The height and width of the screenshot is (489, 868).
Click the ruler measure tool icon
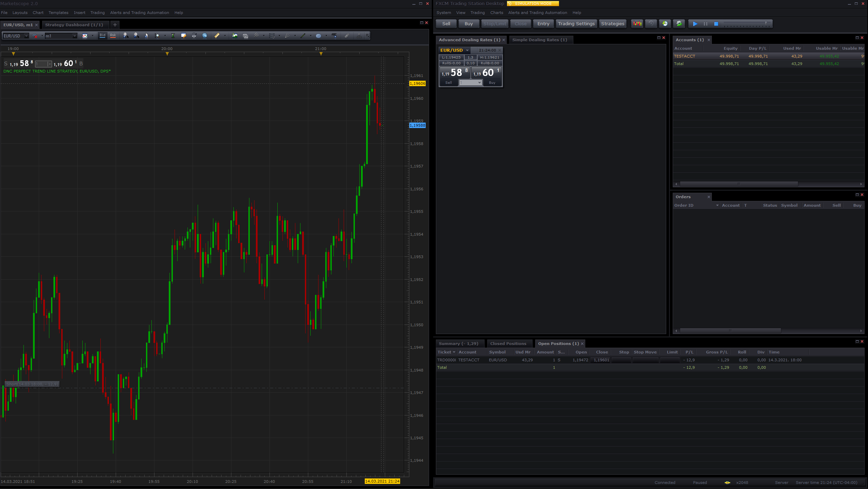pyautogui.click(x=217, y=35)
